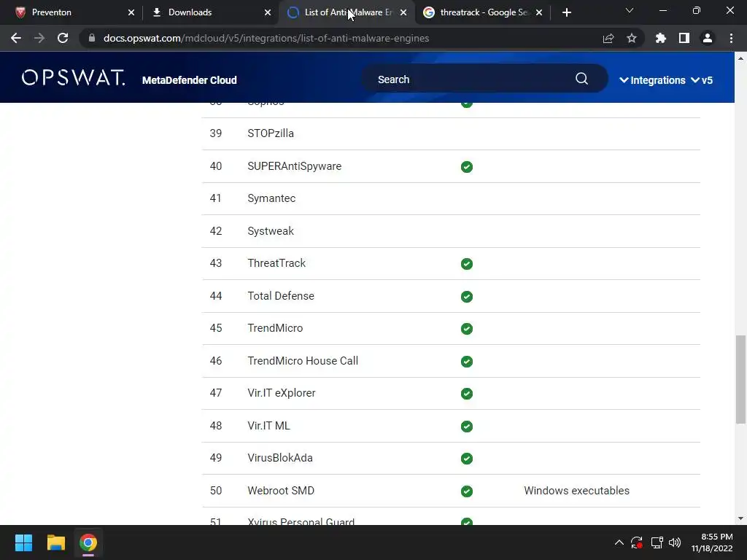This screenshot has width=747, height=560.
Task: Close the threatrack Google Search tab
Action: [x=539, y=13]
